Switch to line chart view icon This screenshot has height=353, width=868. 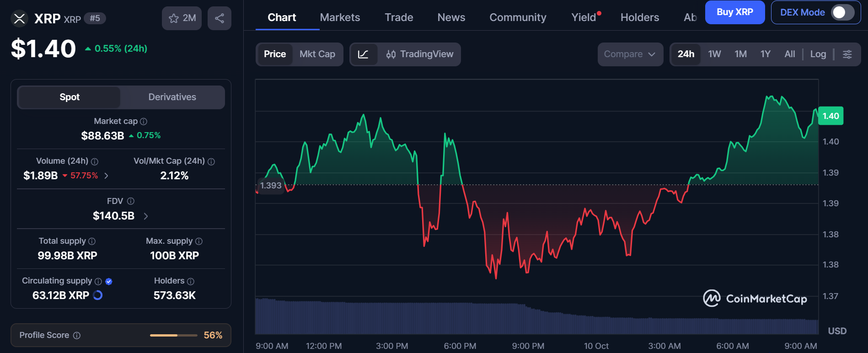pos(364,54)
